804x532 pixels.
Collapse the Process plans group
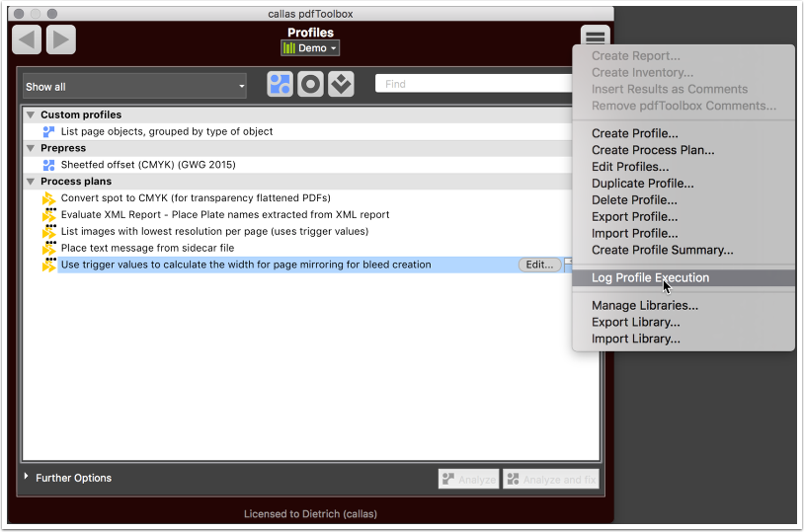pos(31,182)
